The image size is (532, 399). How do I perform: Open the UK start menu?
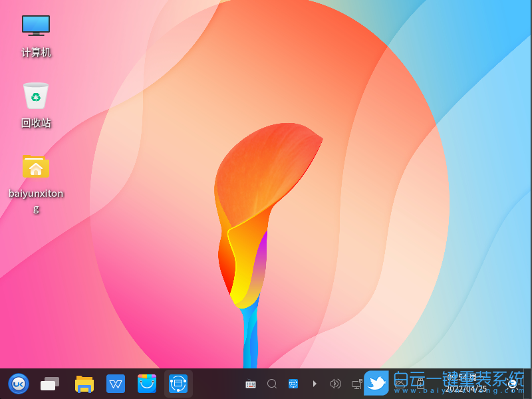[x=18, y=384]
